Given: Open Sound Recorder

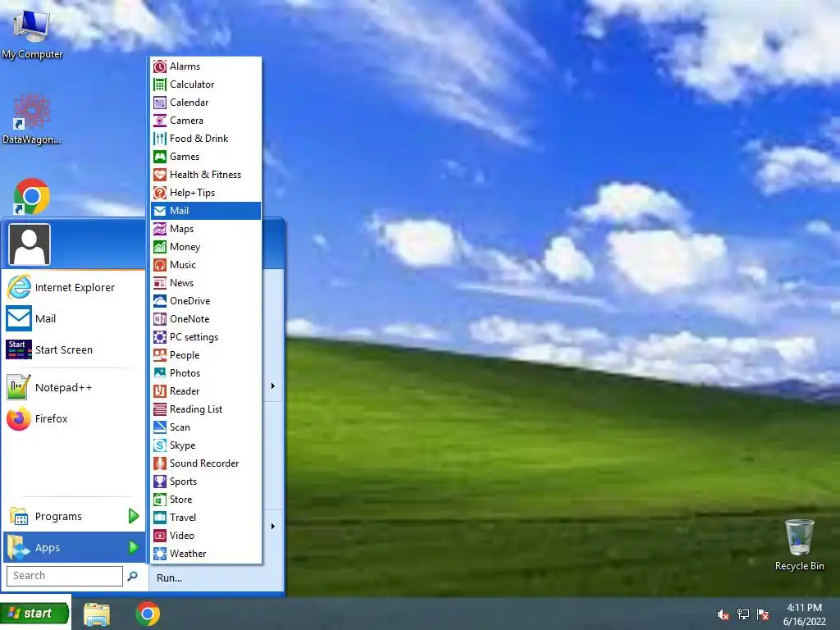Looking at the screenshot, I should (x=206, y=463).
